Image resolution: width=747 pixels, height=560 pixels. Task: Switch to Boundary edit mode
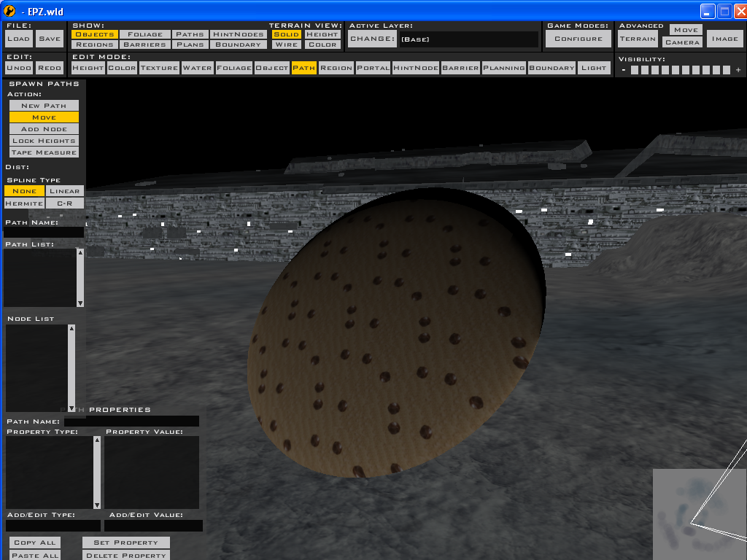coord(552,68)
